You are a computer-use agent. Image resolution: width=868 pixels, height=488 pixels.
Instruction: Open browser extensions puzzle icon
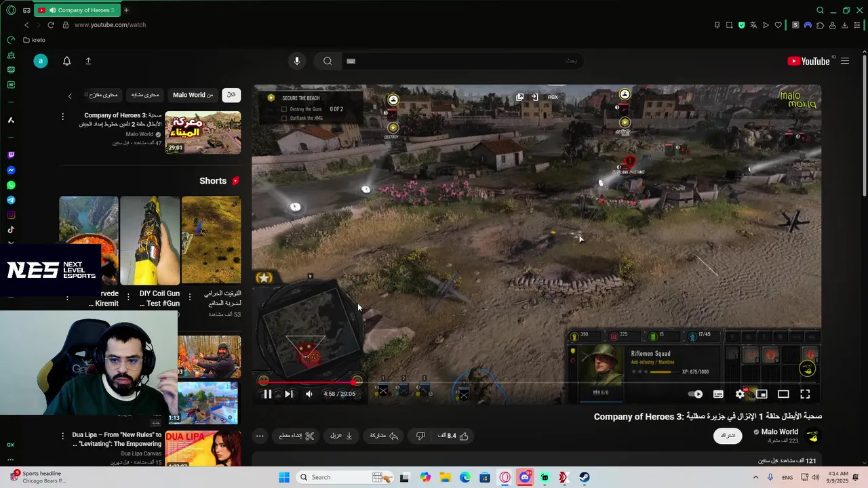(x=820, y=25)
